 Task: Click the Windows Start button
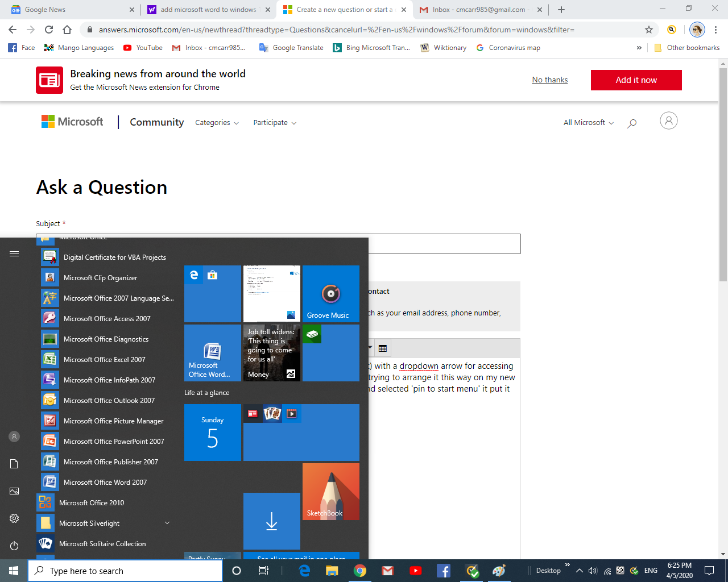(x=14, y=571)
